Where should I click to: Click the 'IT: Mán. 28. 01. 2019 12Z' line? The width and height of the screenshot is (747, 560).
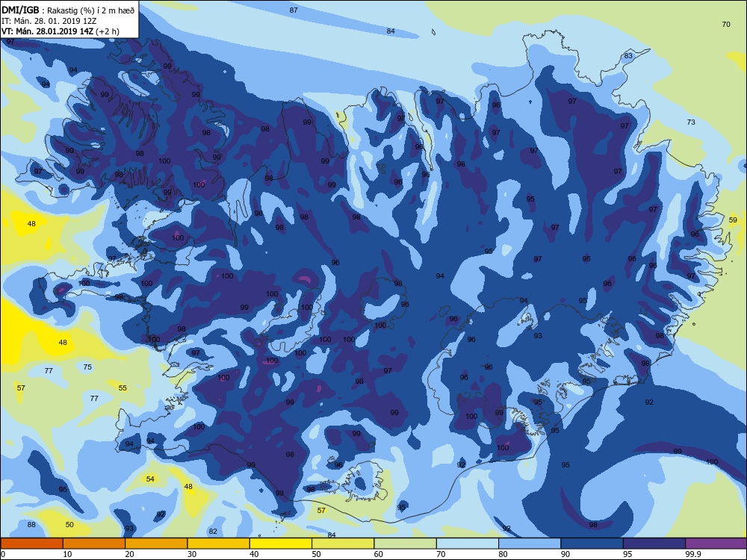tap(49, 21)
